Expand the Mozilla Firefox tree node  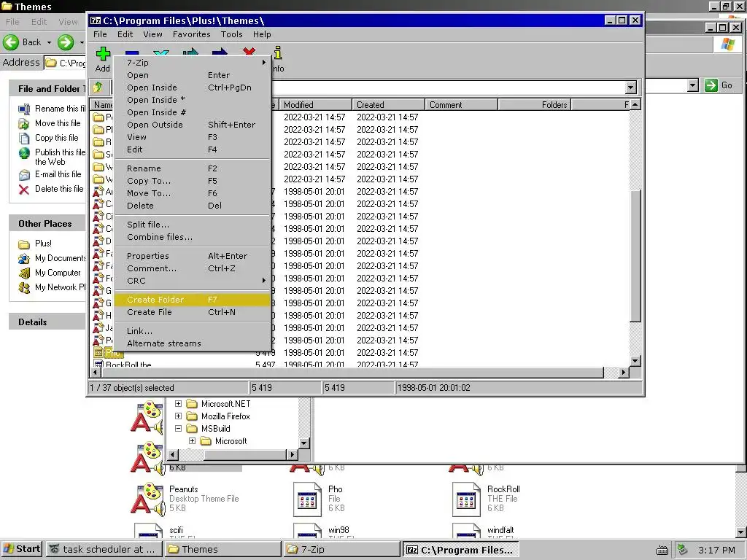coord(178,416)
